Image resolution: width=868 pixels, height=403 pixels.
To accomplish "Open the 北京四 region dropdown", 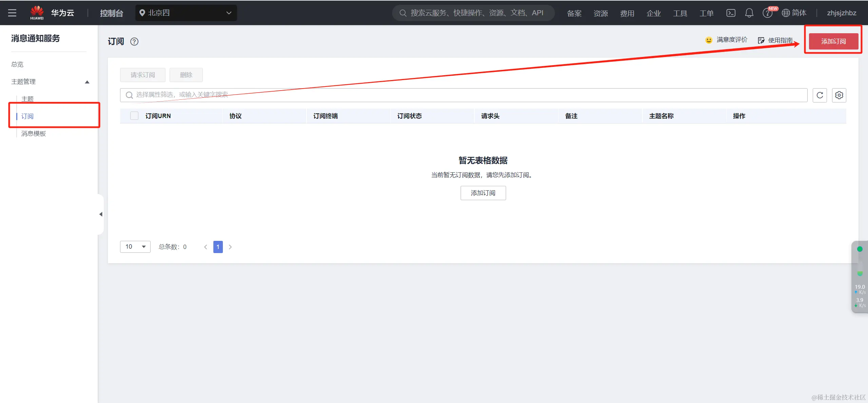I will (x=186, y=13).
